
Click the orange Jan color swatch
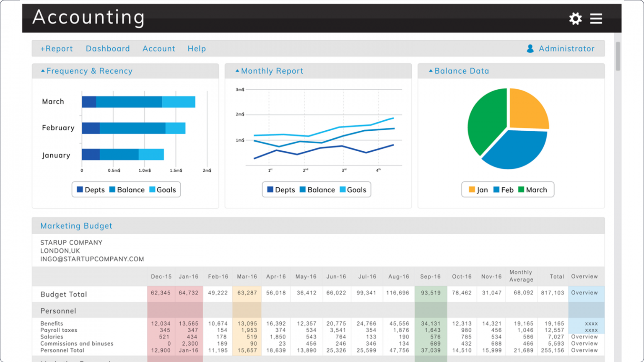tap(472, 189)
